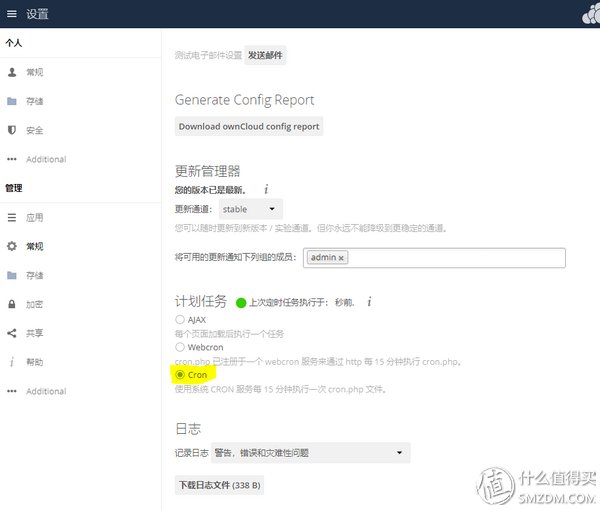
Task: Click Download ownCloud config report button
Action: (x=249, y=126)
